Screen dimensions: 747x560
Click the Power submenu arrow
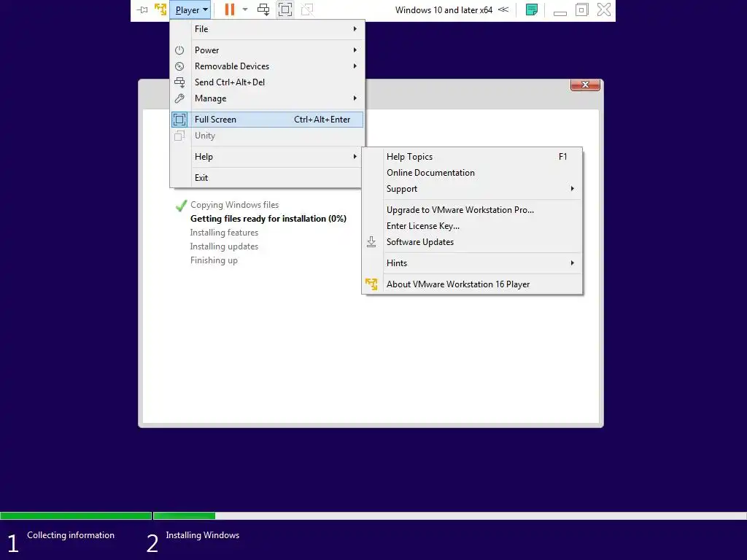pyautogui.click(x=355, y=50)
